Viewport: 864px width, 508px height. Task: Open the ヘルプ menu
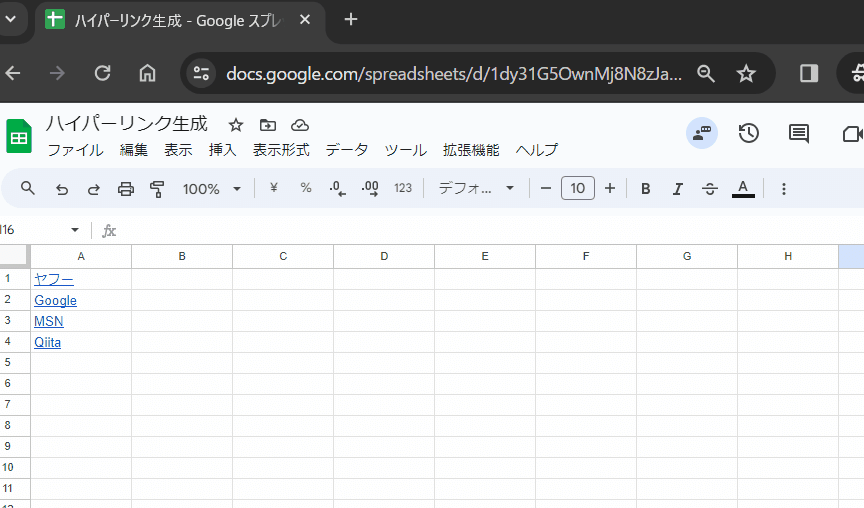point(537,150)
